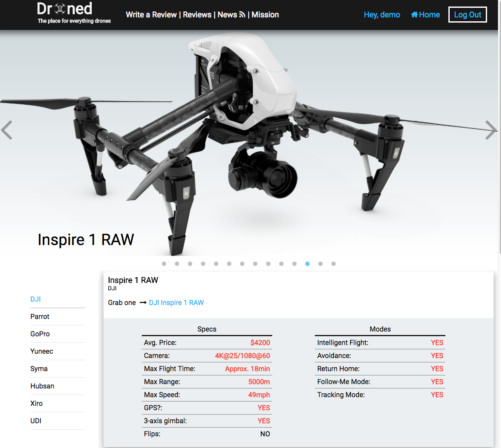Open the DJI Inspire 1 RAW purchase link

click(177, 302)
